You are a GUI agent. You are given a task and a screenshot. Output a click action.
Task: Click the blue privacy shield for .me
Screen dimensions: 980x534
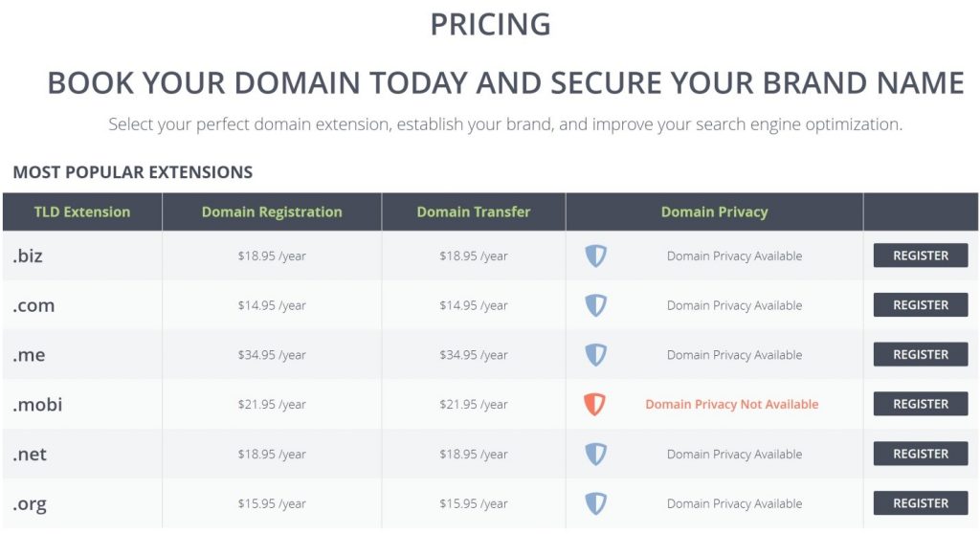tap(595, 354)
